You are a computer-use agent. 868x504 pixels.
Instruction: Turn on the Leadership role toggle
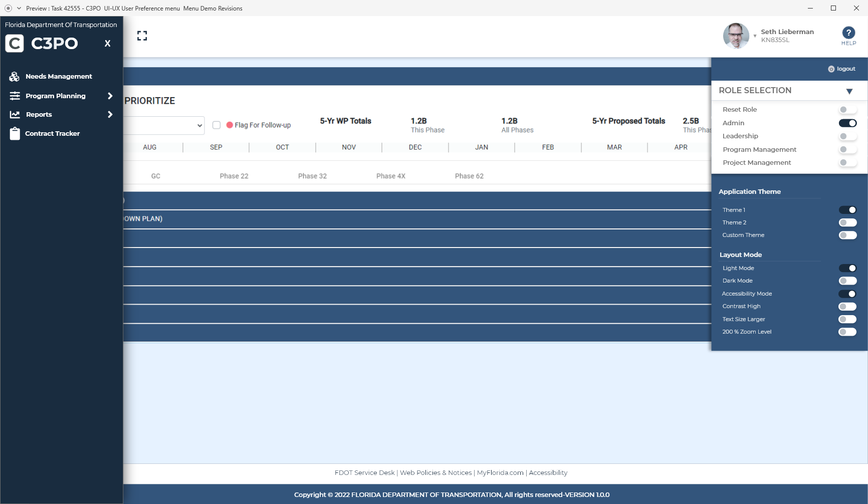847,136
